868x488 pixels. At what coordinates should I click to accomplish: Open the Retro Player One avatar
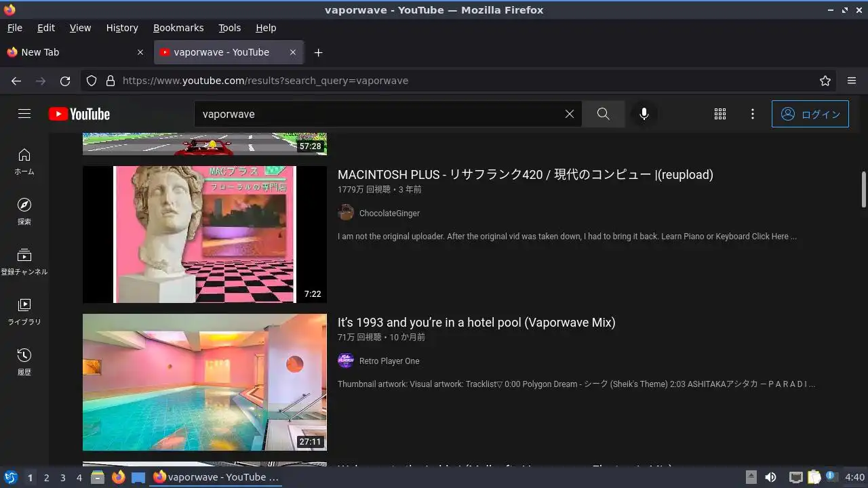(346, 361)
